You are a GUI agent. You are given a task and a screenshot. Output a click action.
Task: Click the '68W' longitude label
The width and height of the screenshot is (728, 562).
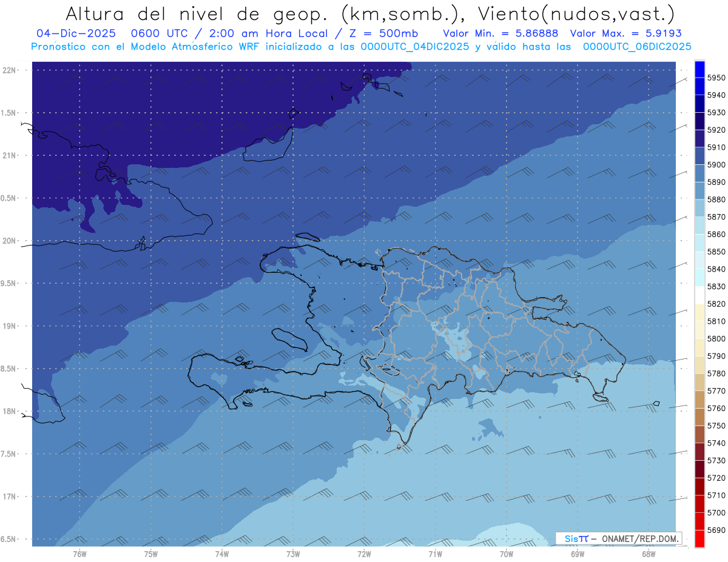click(649, 554)
